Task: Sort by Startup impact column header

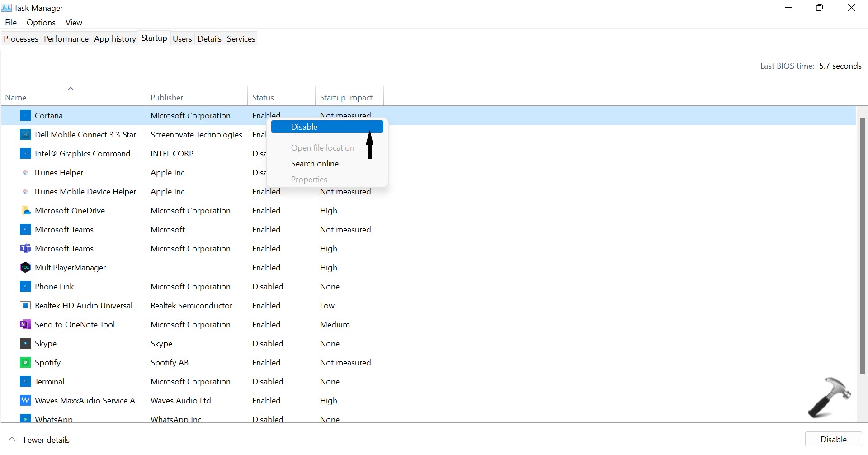Action: pos(346,98)
